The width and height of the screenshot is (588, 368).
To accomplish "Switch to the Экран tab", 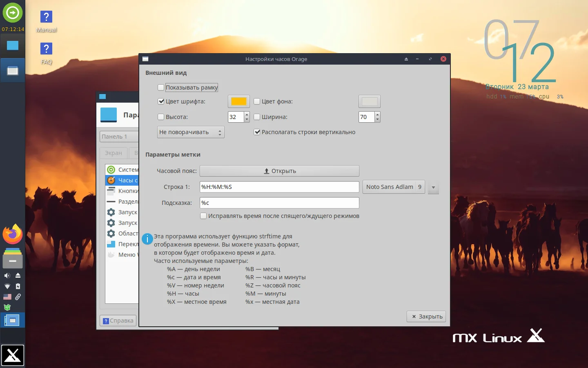I will [113, 153].
